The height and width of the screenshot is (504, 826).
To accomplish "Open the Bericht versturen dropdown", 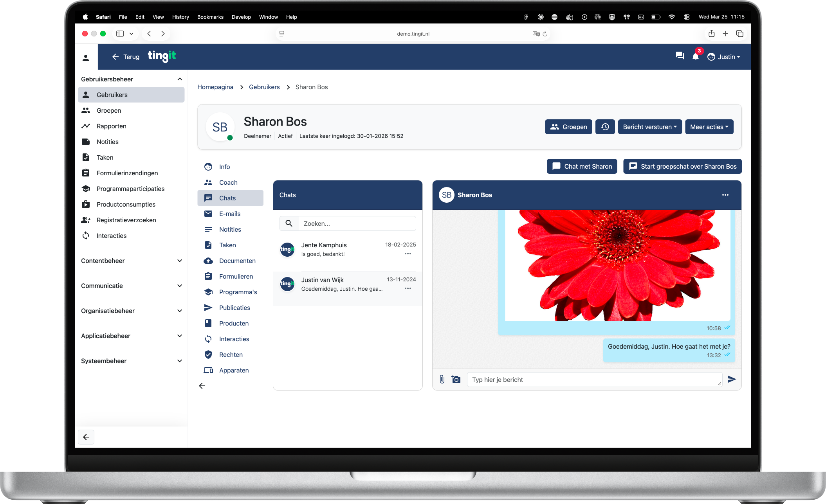I will [x=650, y=127].
